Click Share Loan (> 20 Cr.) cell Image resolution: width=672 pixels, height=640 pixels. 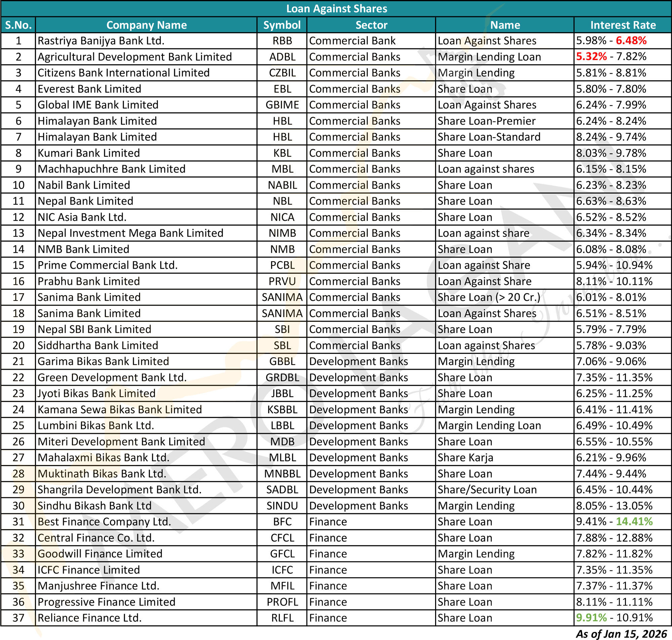point(489,297)
